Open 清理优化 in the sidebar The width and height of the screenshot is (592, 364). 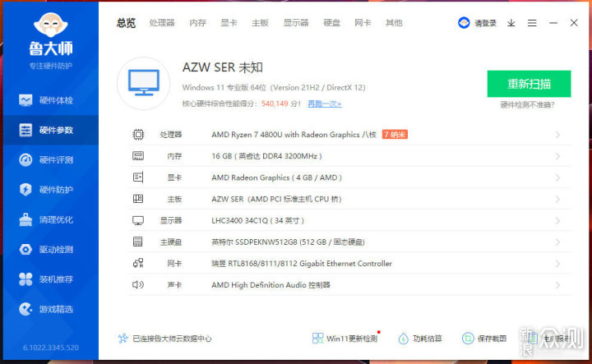coord(51,219)
